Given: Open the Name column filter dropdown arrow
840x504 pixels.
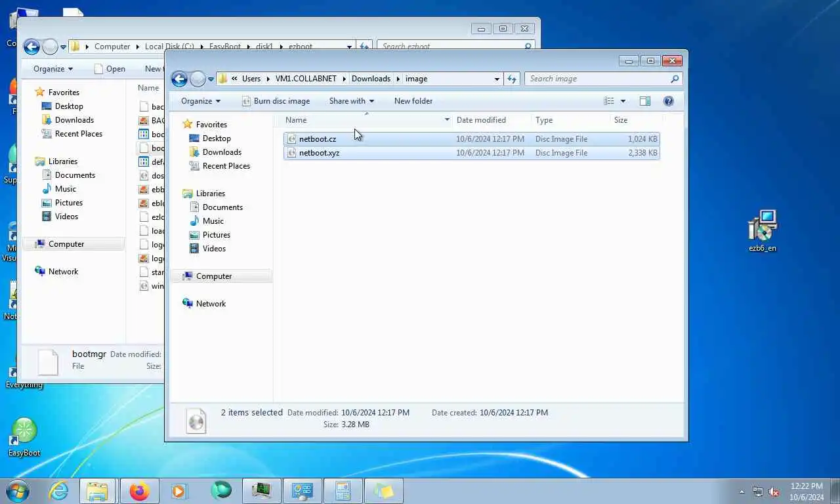Looking at the screenshot, I should pos(447,120).
